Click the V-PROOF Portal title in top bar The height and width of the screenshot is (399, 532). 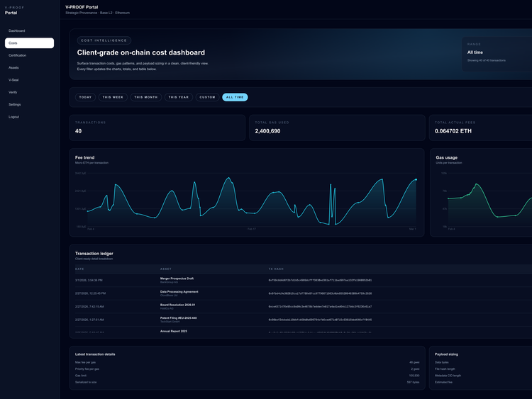point(82,7)
